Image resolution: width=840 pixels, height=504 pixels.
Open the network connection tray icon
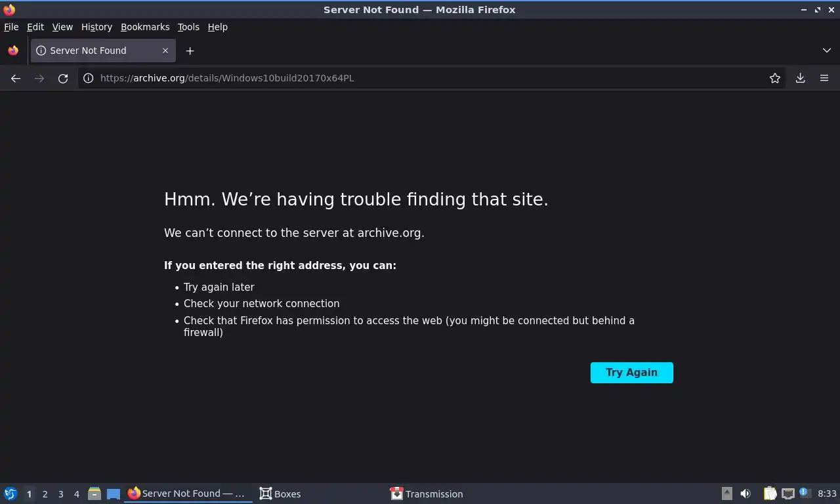tap(787, 493)
